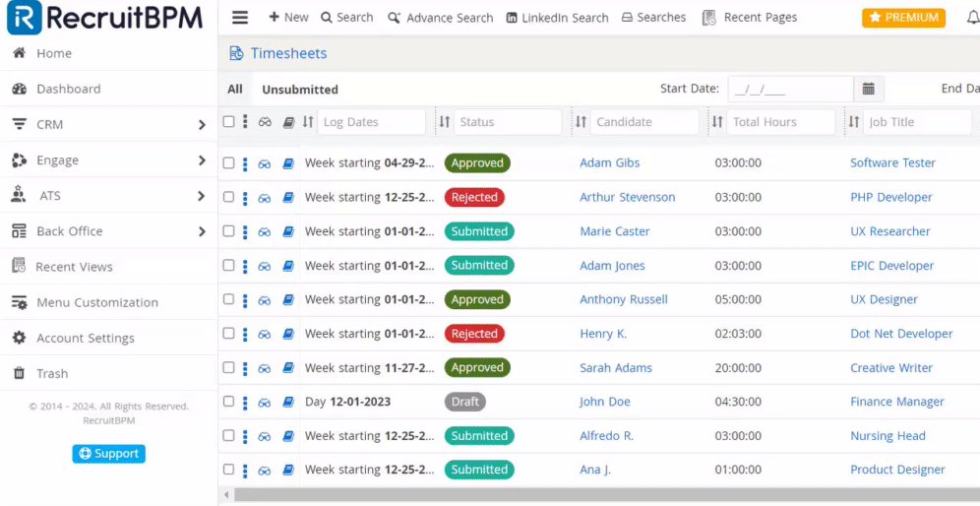The height and width of the screenshot is (506, 980).
Task: Toggle the select-all header checkbox
Action: coord(228,121)
